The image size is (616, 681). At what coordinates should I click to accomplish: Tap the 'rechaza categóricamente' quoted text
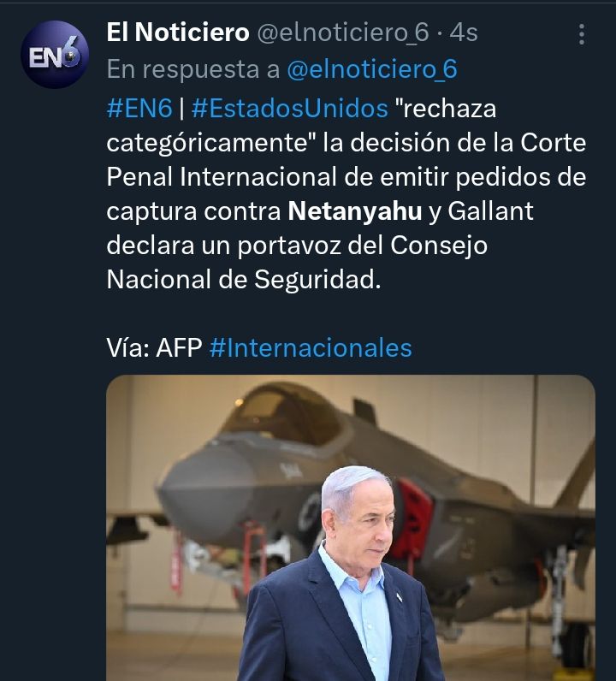301,126
